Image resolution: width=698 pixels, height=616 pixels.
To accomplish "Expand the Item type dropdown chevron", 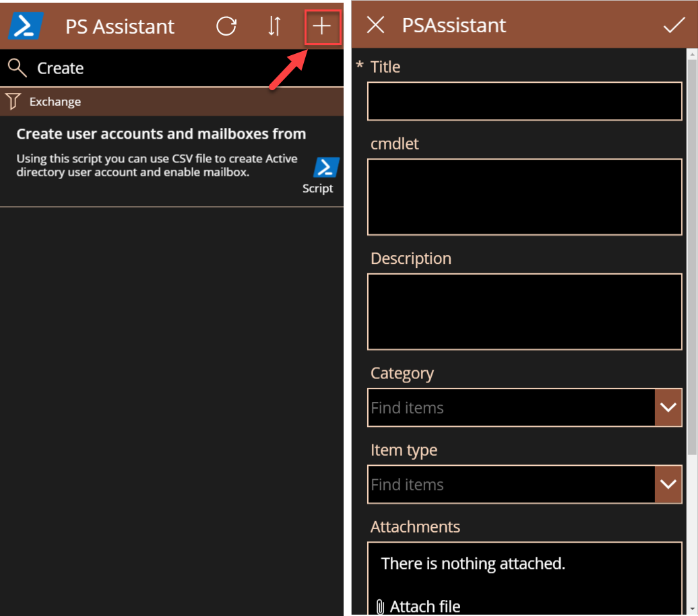I will pos(668,484).
